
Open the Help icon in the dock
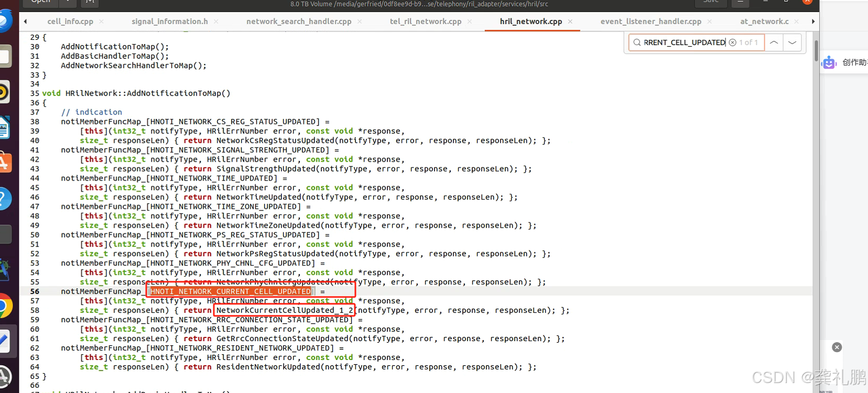(4, 198)
